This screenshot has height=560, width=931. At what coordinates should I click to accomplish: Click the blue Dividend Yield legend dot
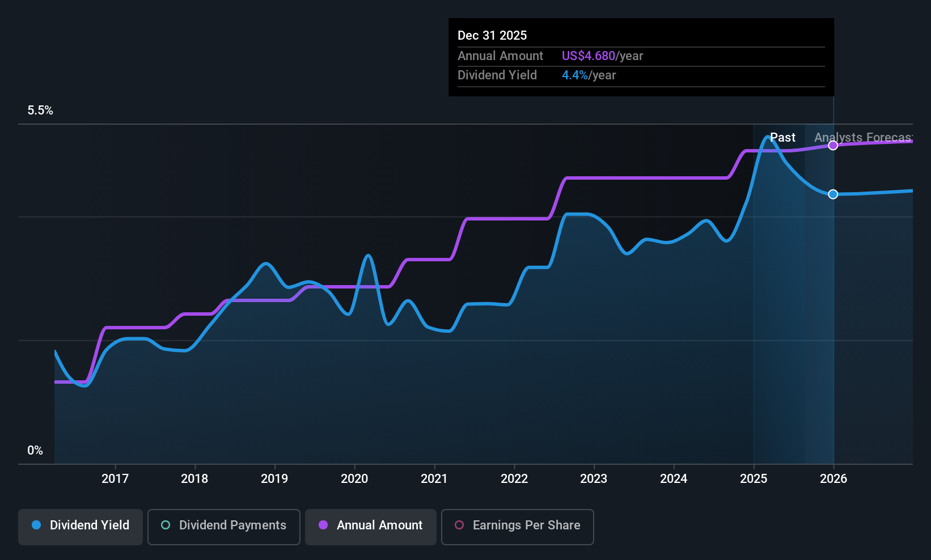[36, 525]
